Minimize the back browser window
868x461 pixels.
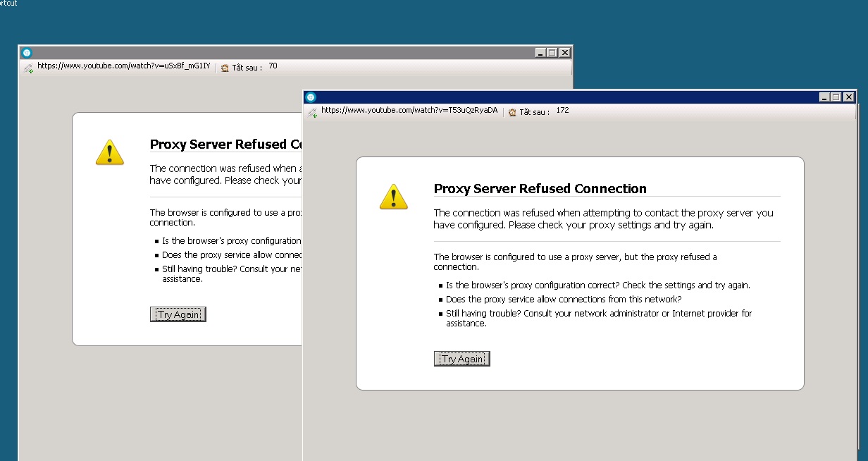click(541, 53)
